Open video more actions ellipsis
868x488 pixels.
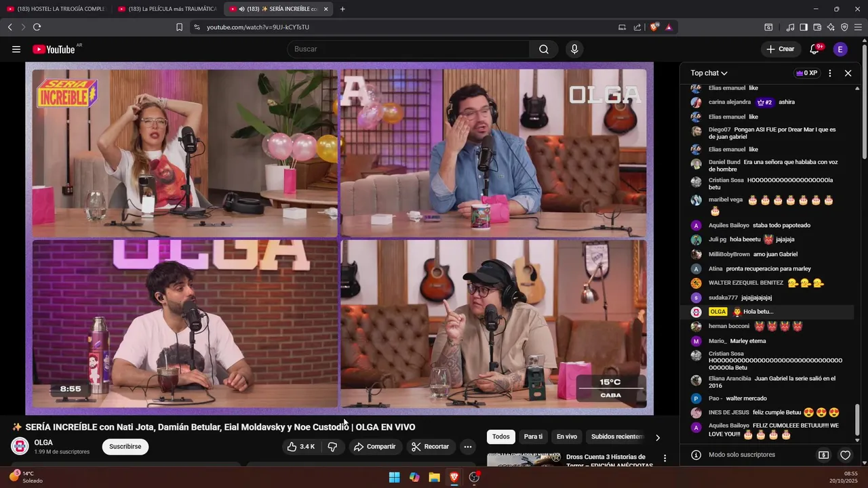tap(467, 447)
